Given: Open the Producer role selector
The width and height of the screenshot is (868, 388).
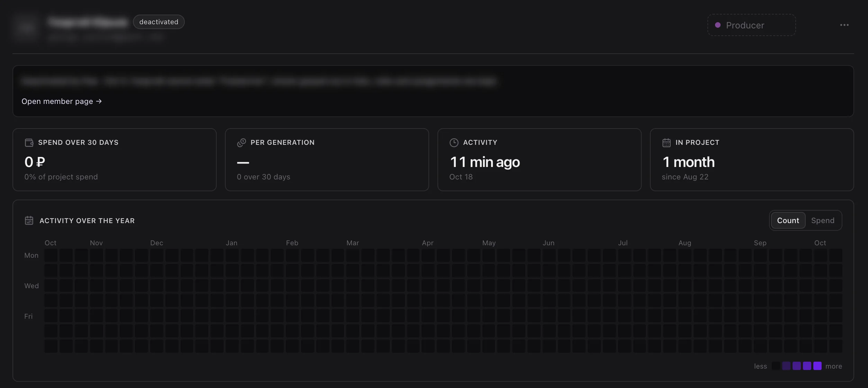Looking at the screenshot, I should [751, 25].
